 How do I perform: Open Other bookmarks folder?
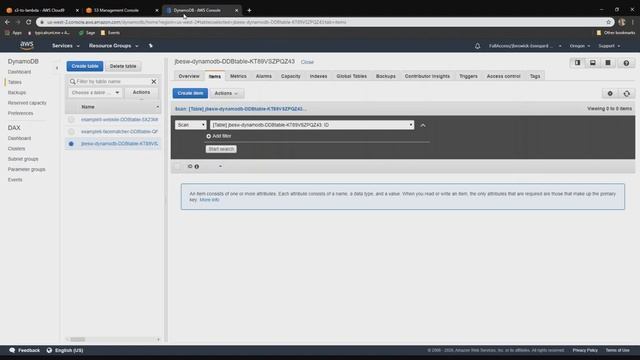(616, 33)
